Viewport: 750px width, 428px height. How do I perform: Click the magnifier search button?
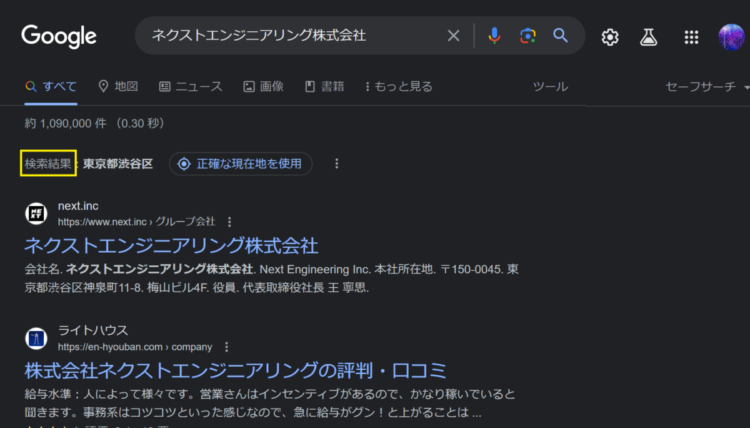pyautogui.click(x=561, y=35)
